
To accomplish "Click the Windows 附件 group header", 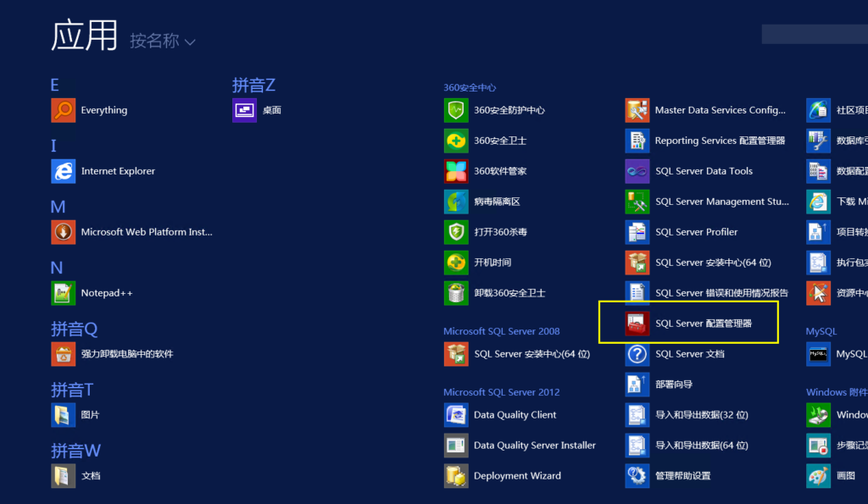I will (837, 391).
